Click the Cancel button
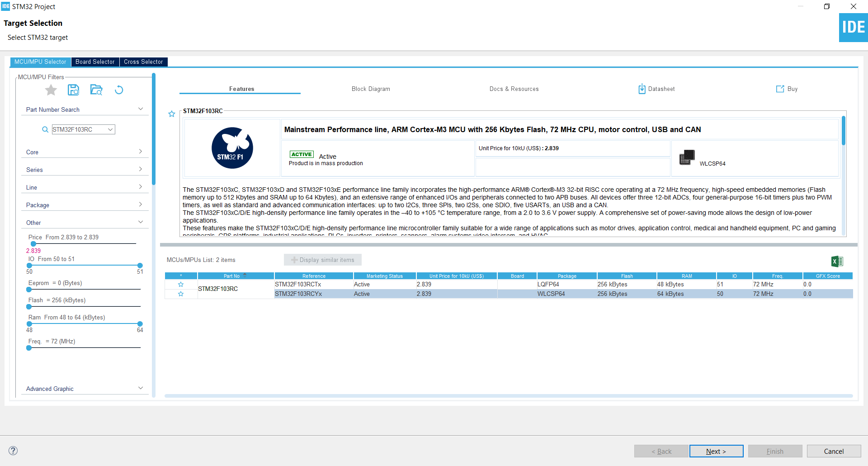The height and width of the screenshot is (466, 868). (834, 451)
